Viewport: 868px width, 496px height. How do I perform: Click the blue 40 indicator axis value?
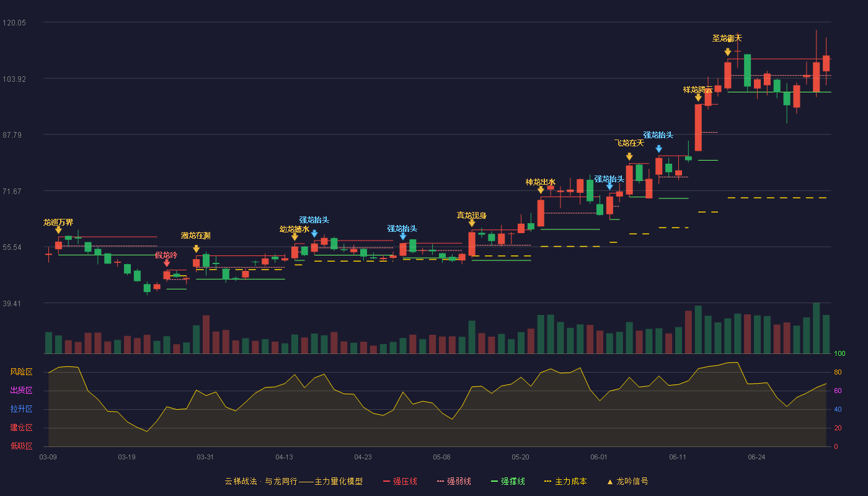coord(838,409)
